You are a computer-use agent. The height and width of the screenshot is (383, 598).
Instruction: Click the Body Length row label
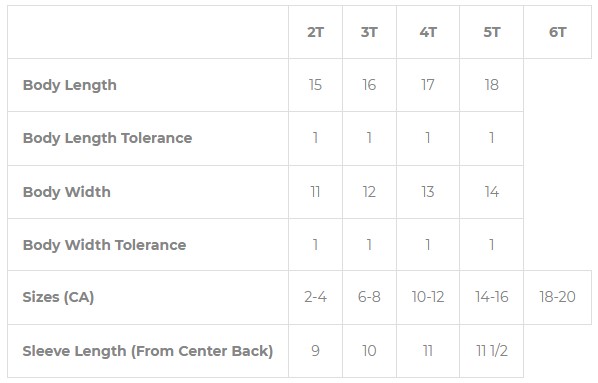(70, 85)
